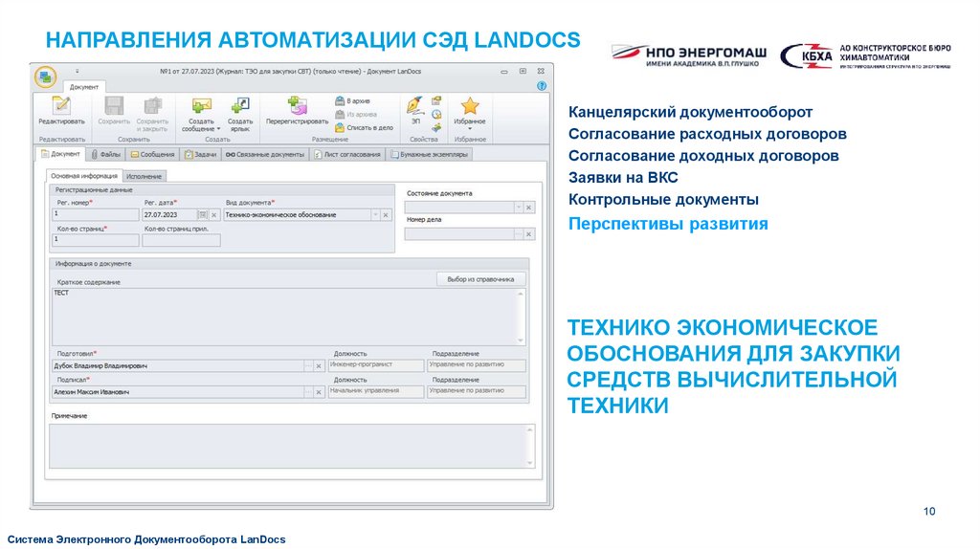Select the Основная информация sub-tab
The height and width of the screenshot is (549, 980).
[x=84, y=176]
